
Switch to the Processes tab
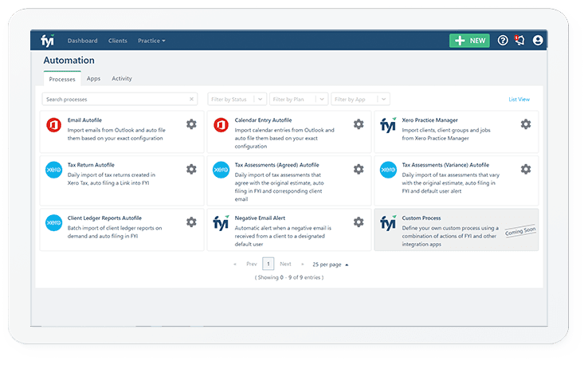62,79
